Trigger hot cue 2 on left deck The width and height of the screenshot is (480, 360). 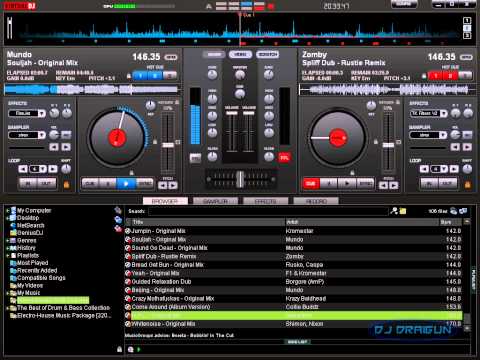155,76
